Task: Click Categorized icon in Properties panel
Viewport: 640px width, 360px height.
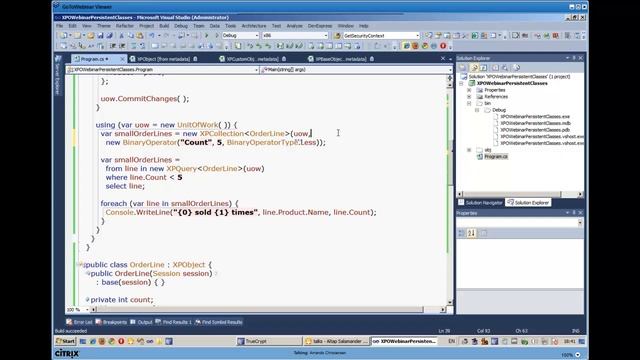Action: [462, 233]
